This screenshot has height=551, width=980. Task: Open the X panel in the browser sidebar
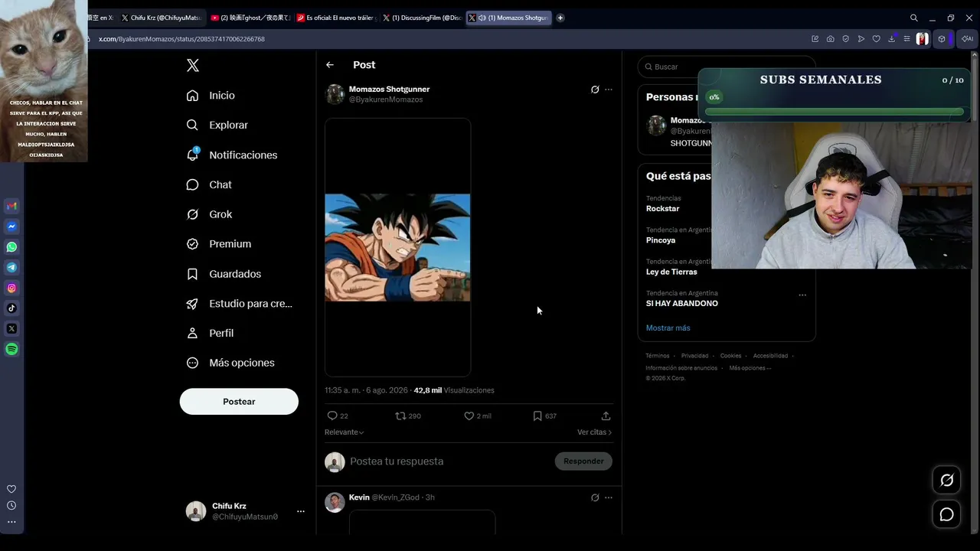pos(11,328)
